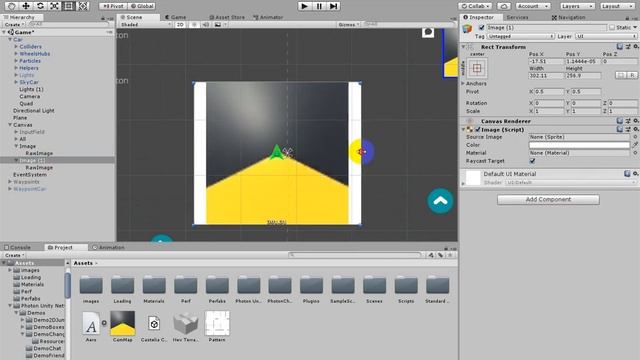Click the Width input field

tap(546, 76)
